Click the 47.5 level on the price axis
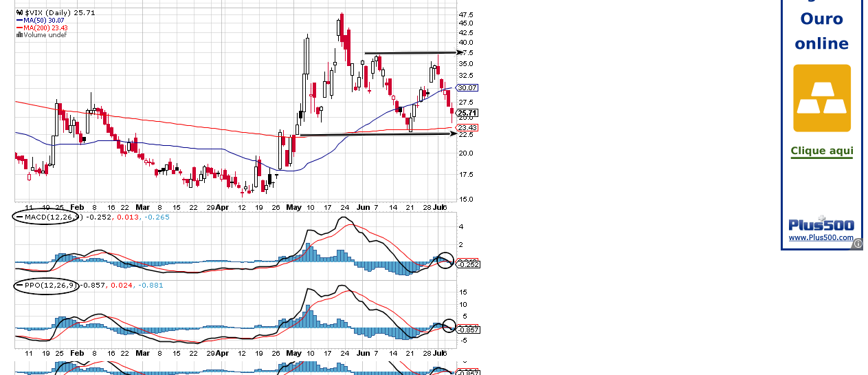This screenshot has width=868, height=375. tap(466, 14)
